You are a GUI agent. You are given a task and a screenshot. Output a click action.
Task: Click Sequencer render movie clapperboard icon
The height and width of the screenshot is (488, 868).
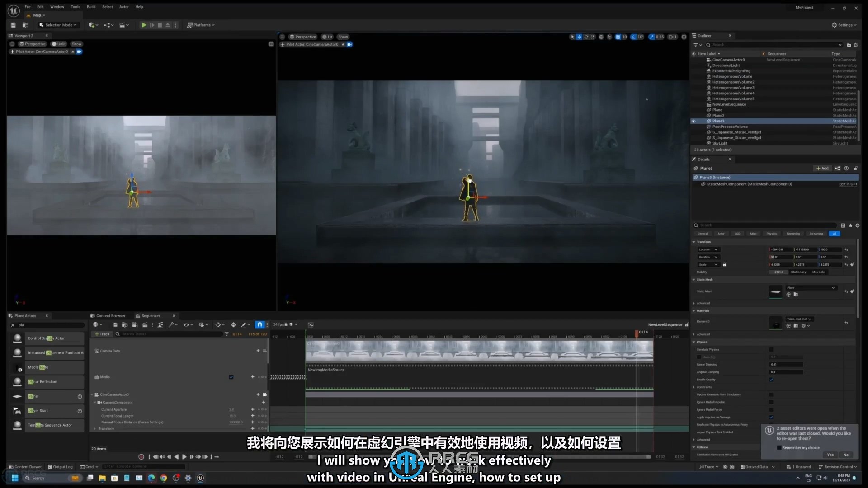(x=145, y=324)
